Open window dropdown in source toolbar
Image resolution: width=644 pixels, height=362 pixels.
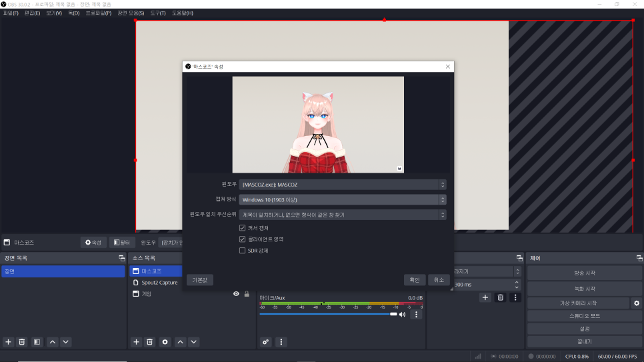click(172, 243)
